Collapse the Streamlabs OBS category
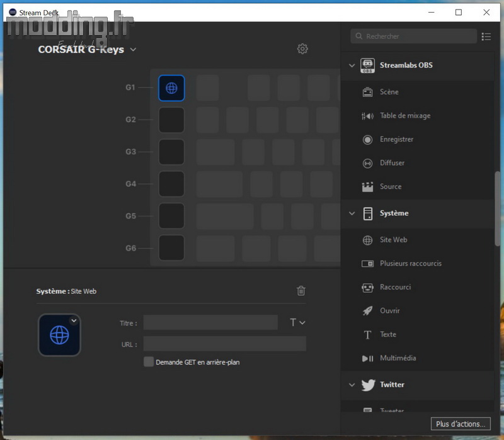This screenshot has width=504, height=440. click(352, 65)
